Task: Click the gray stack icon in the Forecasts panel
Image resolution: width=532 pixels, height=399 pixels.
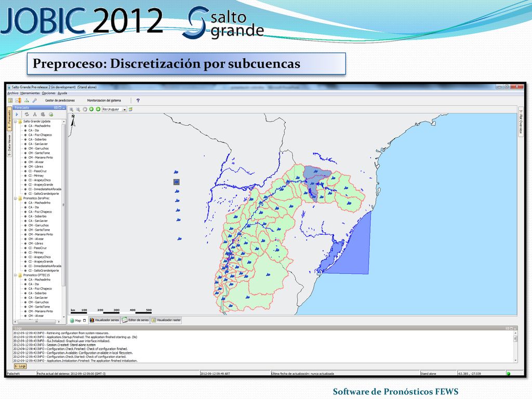Action: tap(43, 114)
